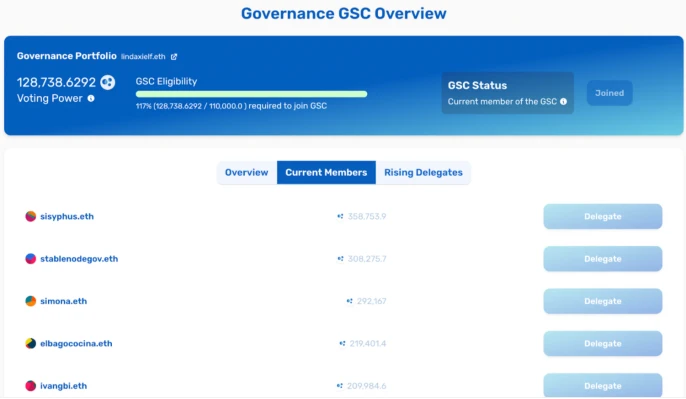Click the GSC Eligibility progress bar
Viewport: 686px width, 399px height.
[252, 94]
